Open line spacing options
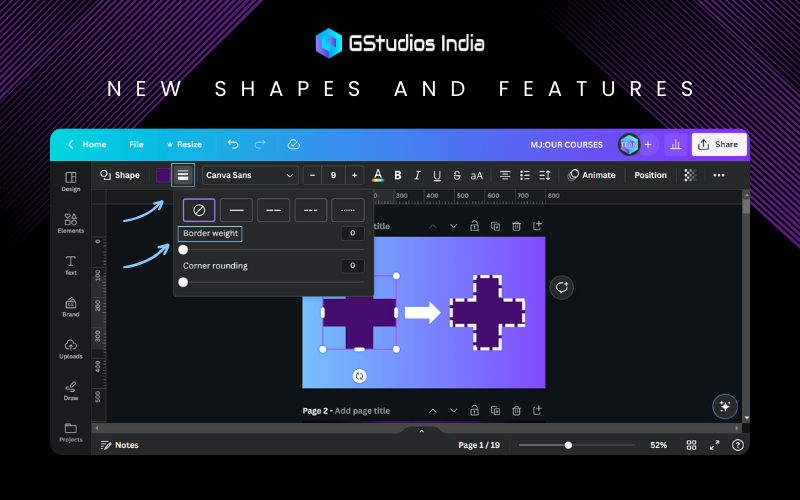This screenshot has height=500, width=800. point(545,175)
